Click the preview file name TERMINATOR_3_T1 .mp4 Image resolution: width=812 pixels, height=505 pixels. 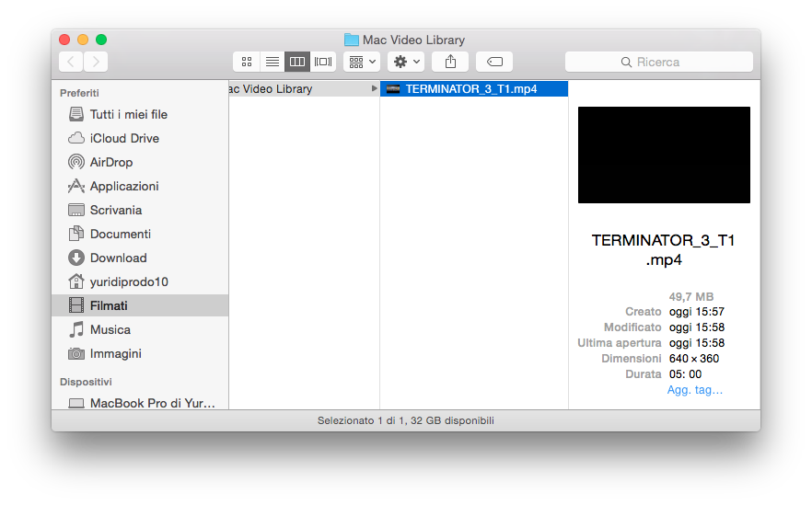[664, 250]
